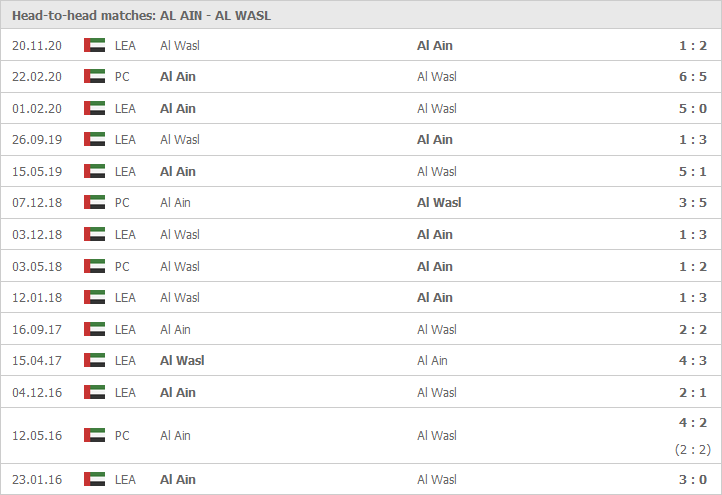Screen dimensions: 722x495
Task: Click the flag icon on the 26.09.19 row
Action: 95,139
